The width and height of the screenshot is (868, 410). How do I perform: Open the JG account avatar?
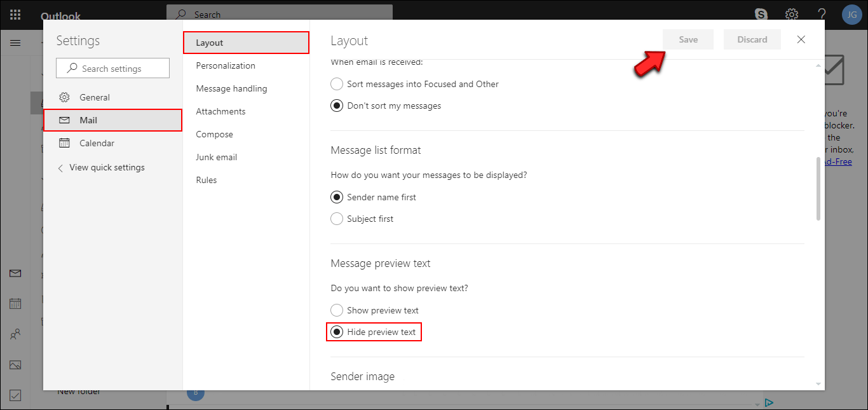(x=851, y=15)
